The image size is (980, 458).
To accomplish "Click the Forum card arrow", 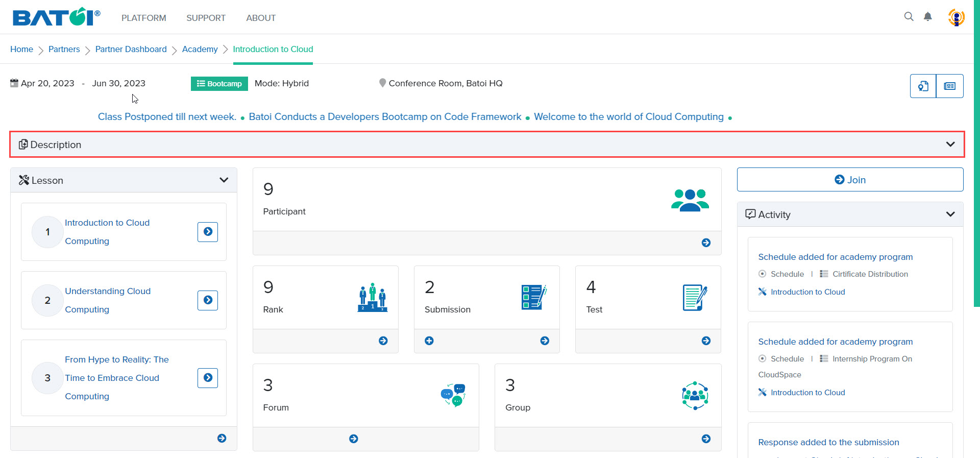I will [x=353, y=439].
